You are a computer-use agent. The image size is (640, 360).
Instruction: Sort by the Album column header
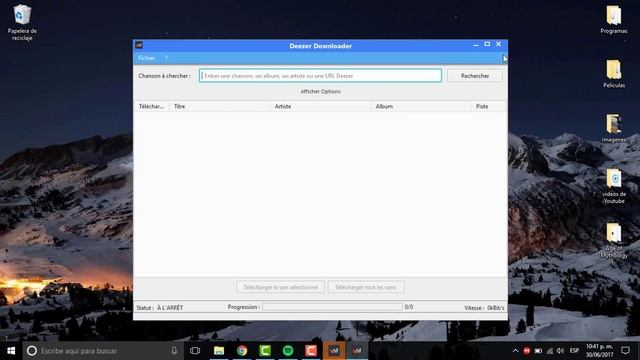[x=421, y=107]
